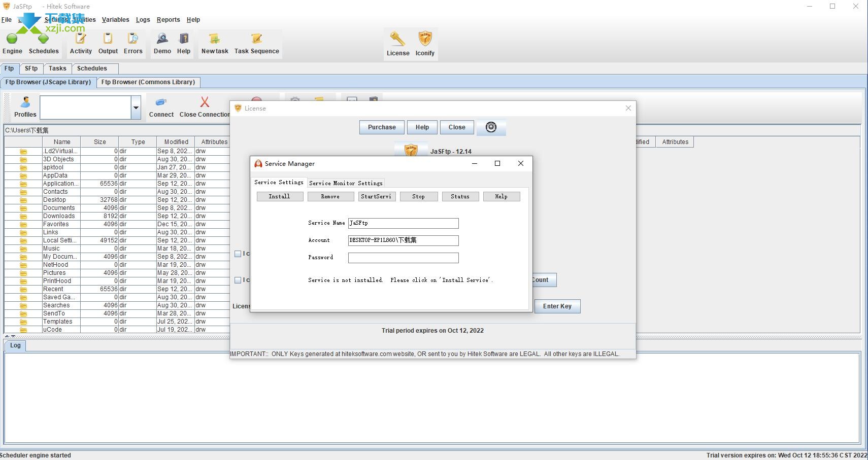Sort file list by Type column
The height and width of the screenshot is (460, 868).
[138, 142]
